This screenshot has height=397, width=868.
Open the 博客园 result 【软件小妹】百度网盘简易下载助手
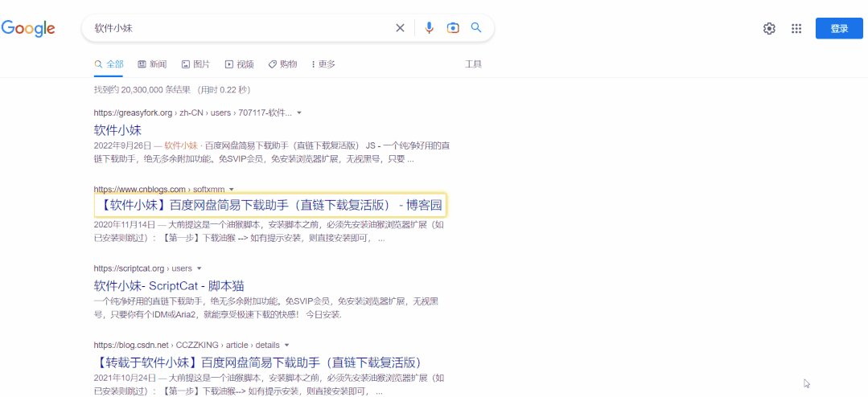(270, 206)
